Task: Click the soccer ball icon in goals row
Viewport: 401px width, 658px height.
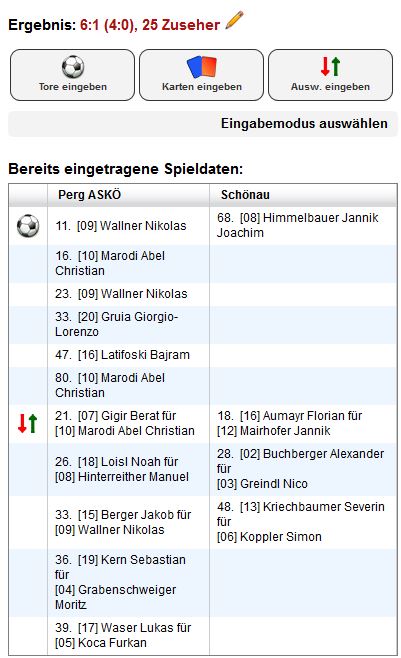Action: tap(28, 226)
